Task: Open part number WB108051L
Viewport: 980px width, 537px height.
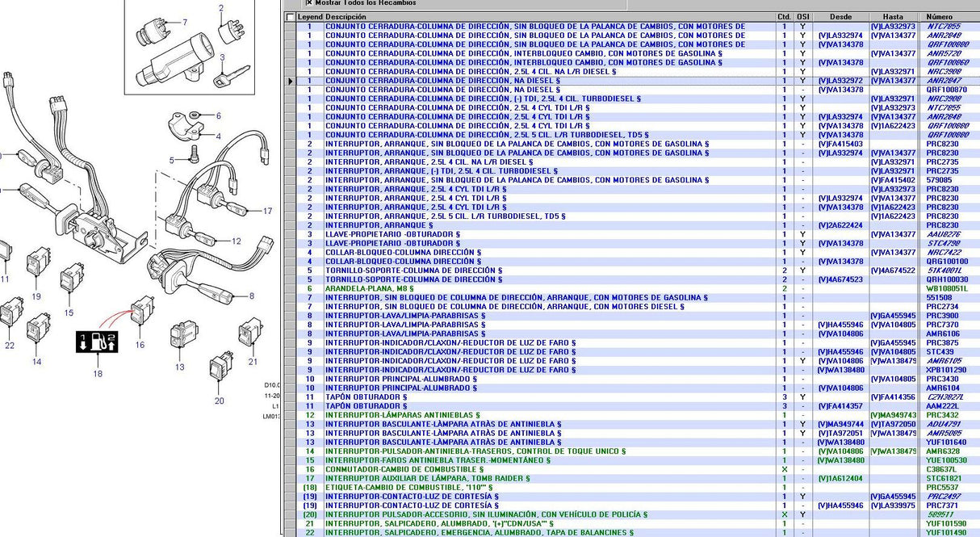Action: click(x=946, y=288)
